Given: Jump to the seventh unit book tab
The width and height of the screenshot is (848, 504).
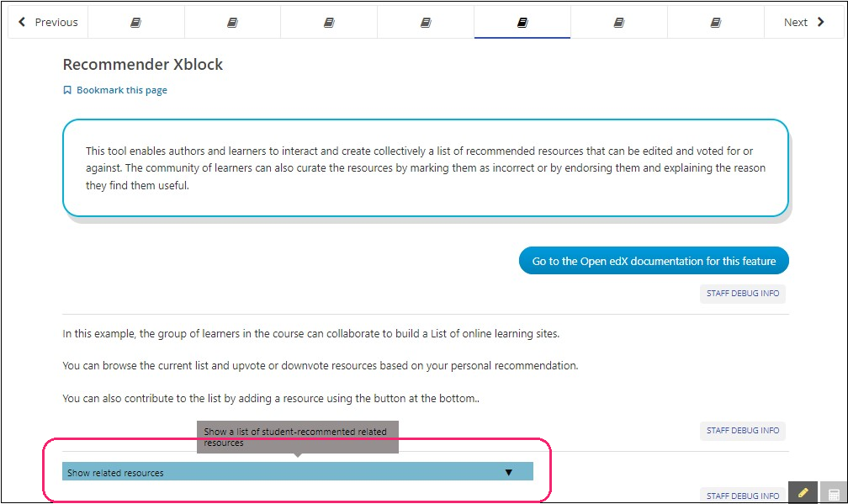Looking at the screenshot, I should (x=716, y=23).
